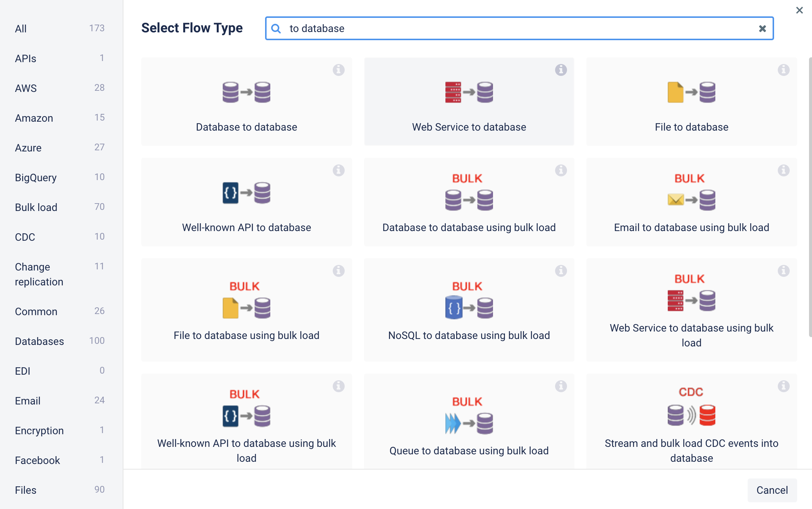The height and width of the screenshot is (509, 812).
Task: Click the search magnifier icon
Action: coord(276,29)
